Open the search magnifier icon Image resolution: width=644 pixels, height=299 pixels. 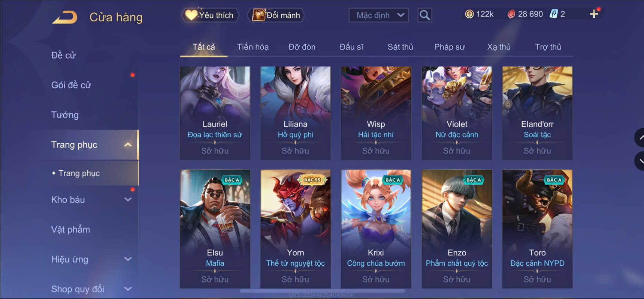click(424, 15)
